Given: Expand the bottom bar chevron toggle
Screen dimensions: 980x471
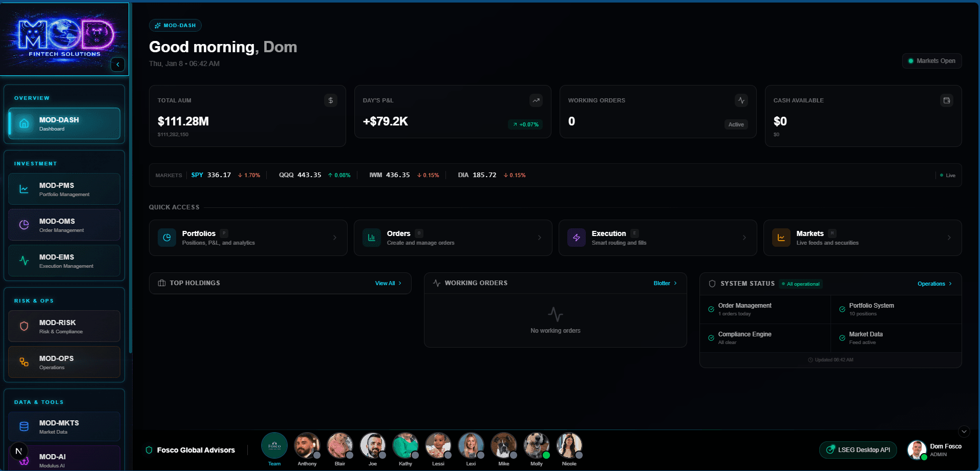Looking at the screenshot, I should [x=964, y=432].
